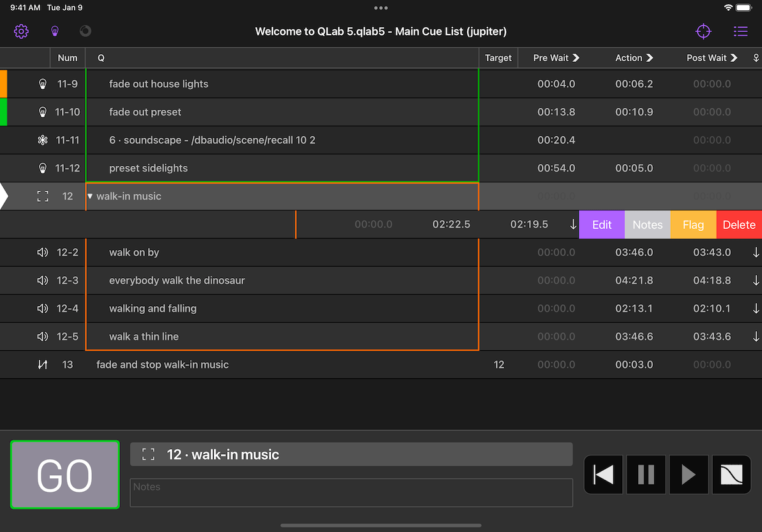Click the light cue icon on fade out house lights
Screen dimensions: 762x532
(43, 84)
